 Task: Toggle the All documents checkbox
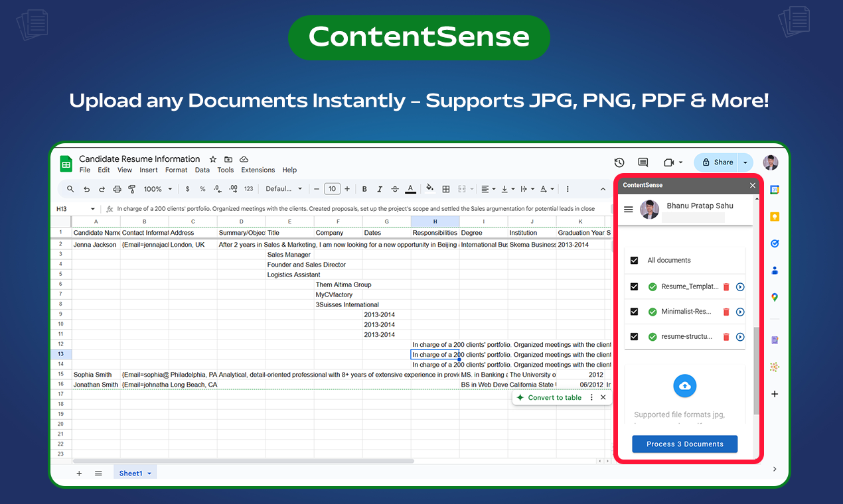[634, 261]
